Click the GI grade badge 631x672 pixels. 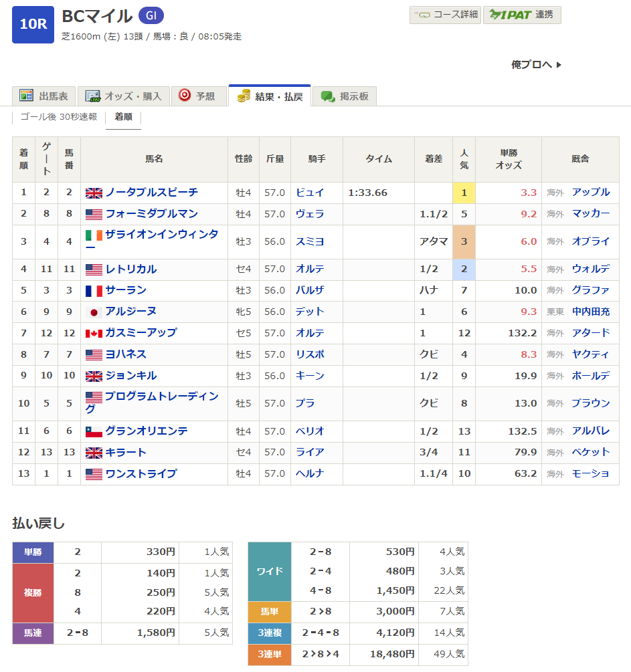point(151,16)
